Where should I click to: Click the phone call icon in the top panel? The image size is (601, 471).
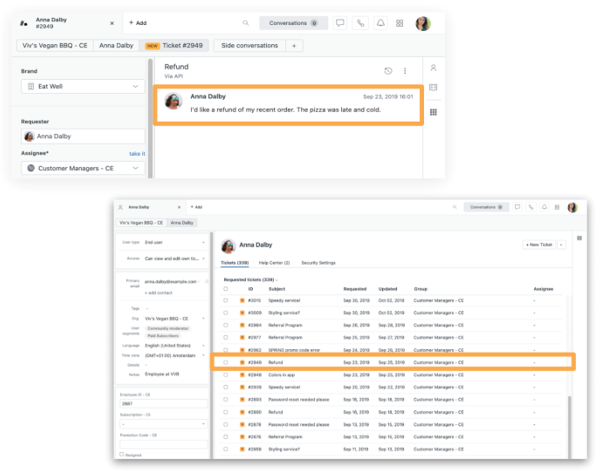coord(360,22)
